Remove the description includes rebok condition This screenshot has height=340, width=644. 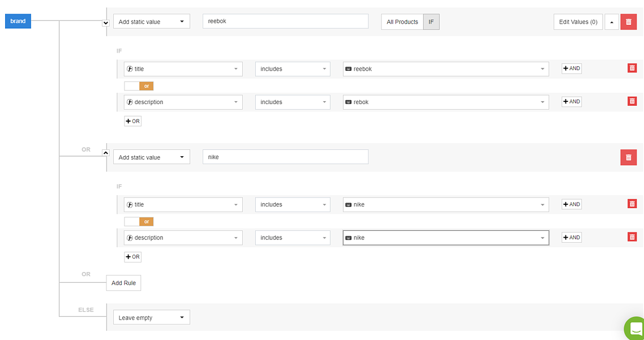(632, 102)
